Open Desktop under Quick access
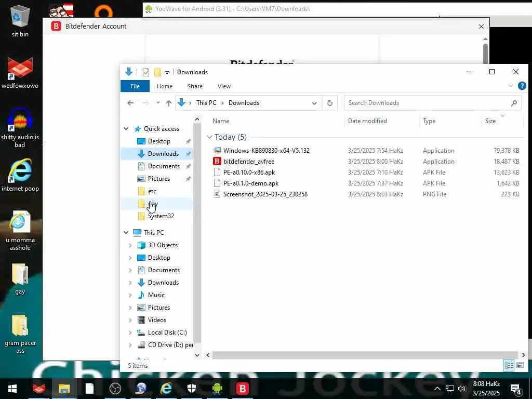The height and width of the screenshot is (399, 532). [159, 141]
